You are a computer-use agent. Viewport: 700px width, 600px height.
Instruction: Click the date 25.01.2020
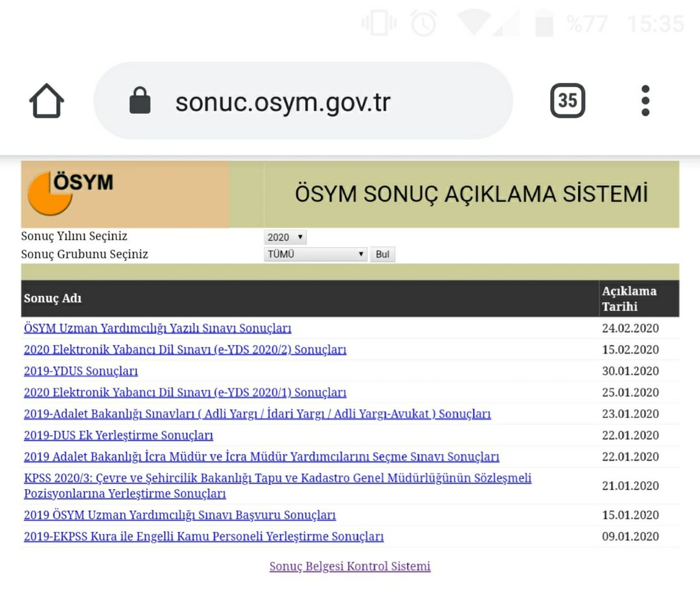tap(631, 392)
